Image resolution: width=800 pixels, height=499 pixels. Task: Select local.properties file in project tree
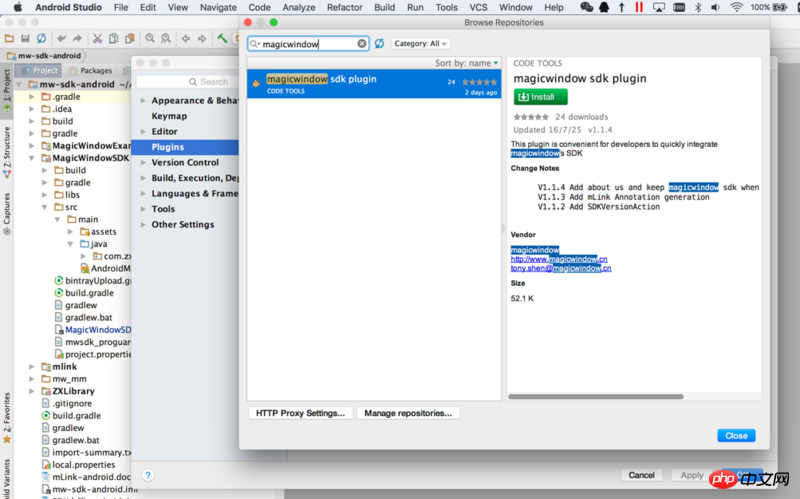[79, 465]
